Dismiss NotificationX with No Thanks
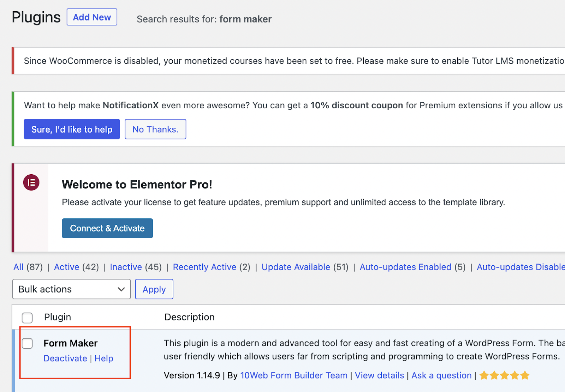Screen dimensions: 565x392 pos(155,129)
